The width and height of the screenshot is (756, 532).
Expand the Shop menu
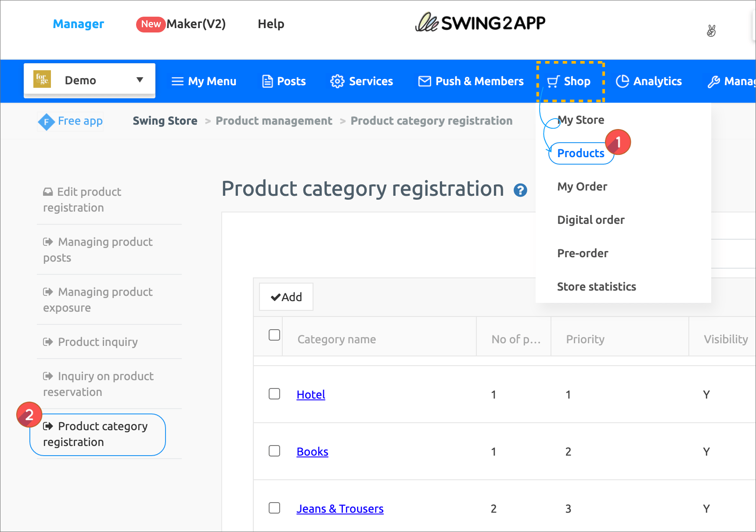[x=570, y=81]
